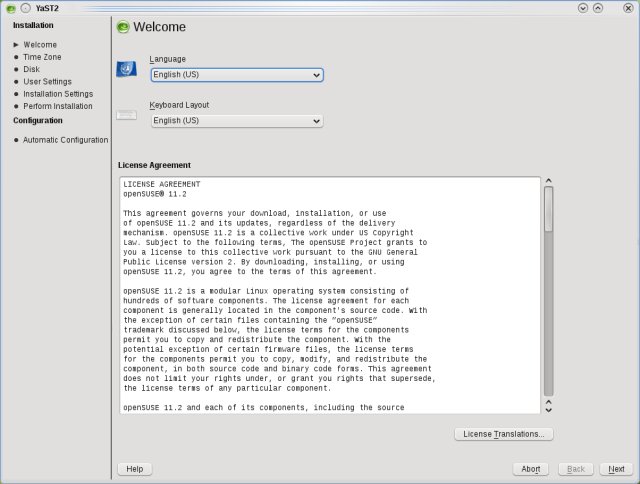The height and width of the screenshot is (484, 640).
Task: Click the 'LICENSE AGREEMENT' text line
Action: 162,184
